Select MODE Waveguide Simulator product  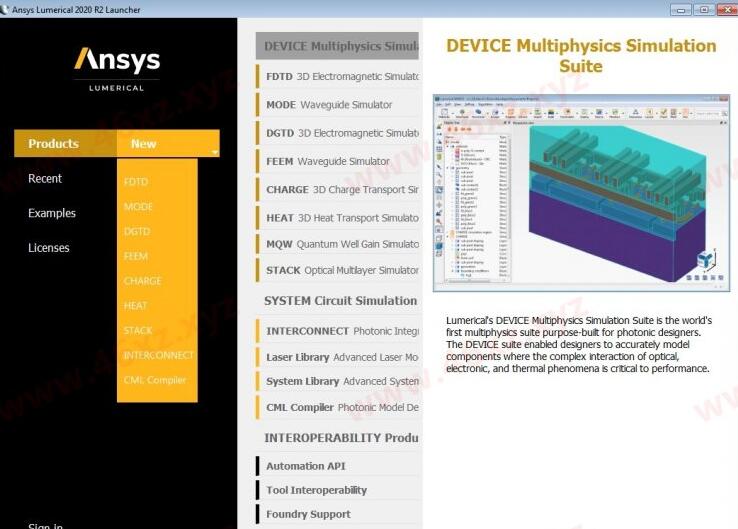pyautogui.click(x=337, y=104)
